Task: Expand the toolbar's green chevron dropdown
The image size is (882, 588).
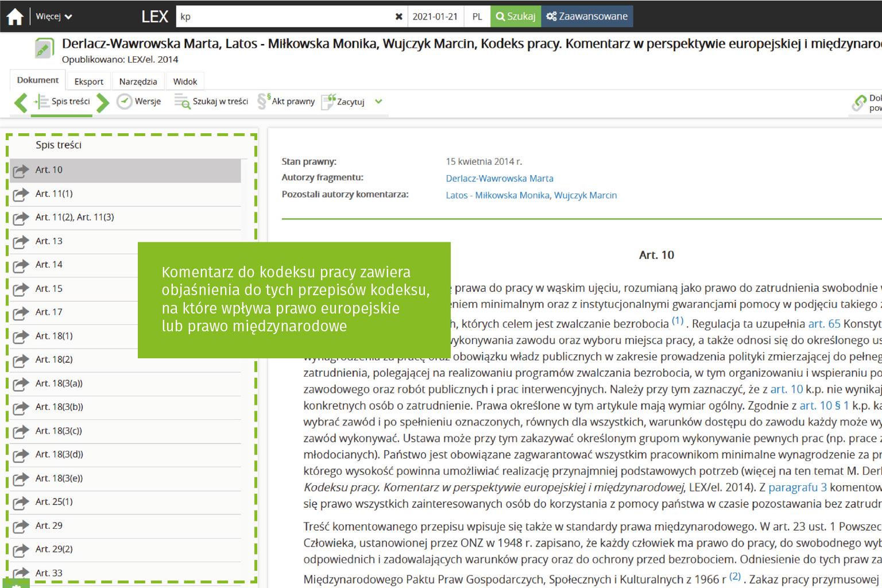Action: coord(378,102)
